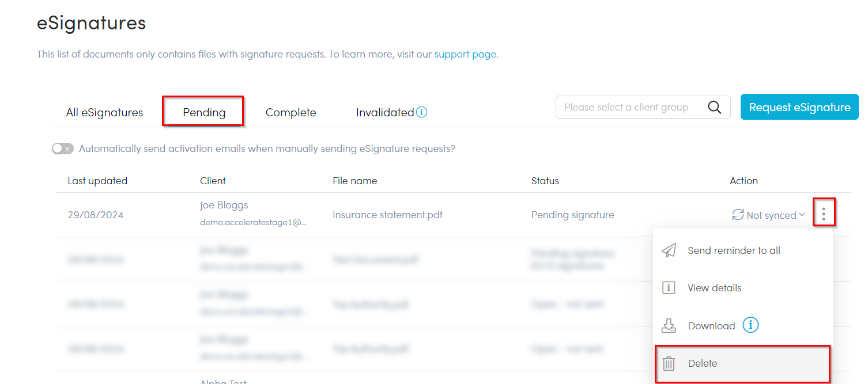Open the support page link
Screen dimensions: 868x384
[x=465, y=54]
